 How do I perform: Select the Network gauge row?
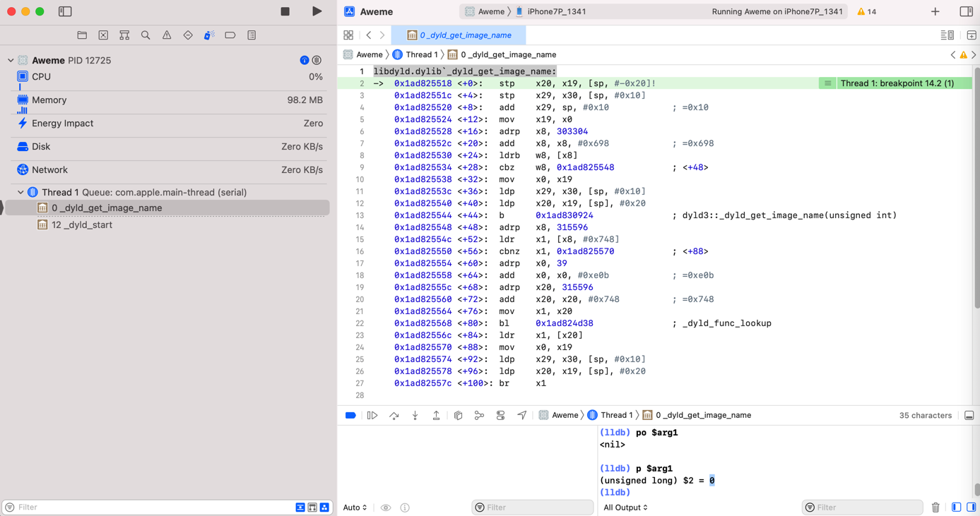pos(169,170)
